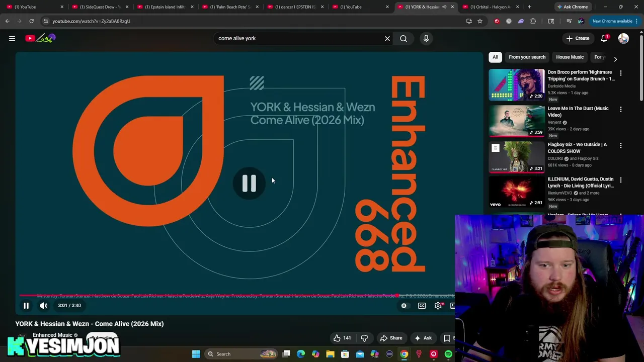Image resolution: width=644 pixels, height=362 pixels.
Task: Show more filter chips with the arrow
Action: coord(615,59)
